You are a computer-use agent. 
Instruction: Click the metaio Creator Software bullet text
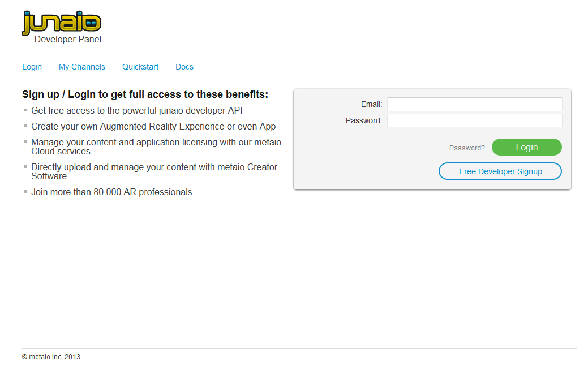tap(154, 171)
